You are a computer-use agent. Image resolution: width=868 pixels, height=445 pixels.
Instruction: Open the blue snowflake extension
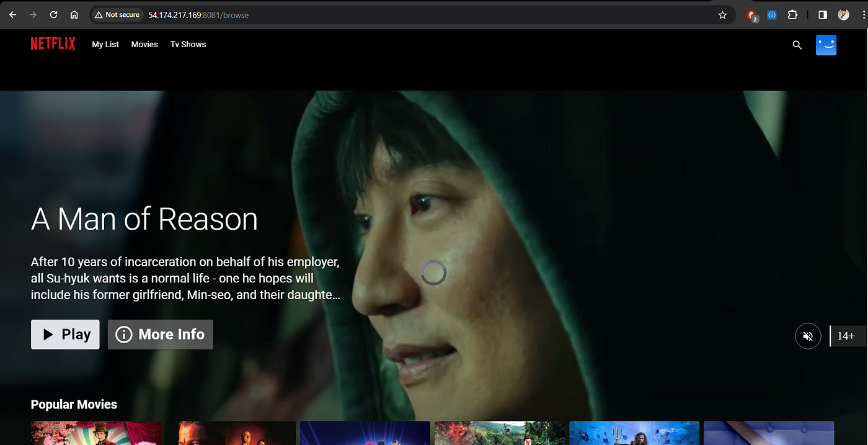click(772, 15)
